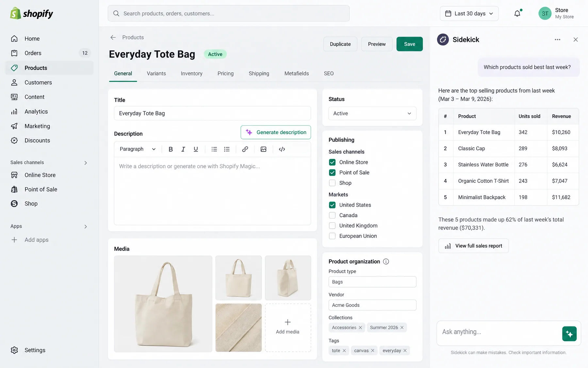The image size is (588, 368).
Task: Open the SEO tab
Action: (x=329, y=74)
